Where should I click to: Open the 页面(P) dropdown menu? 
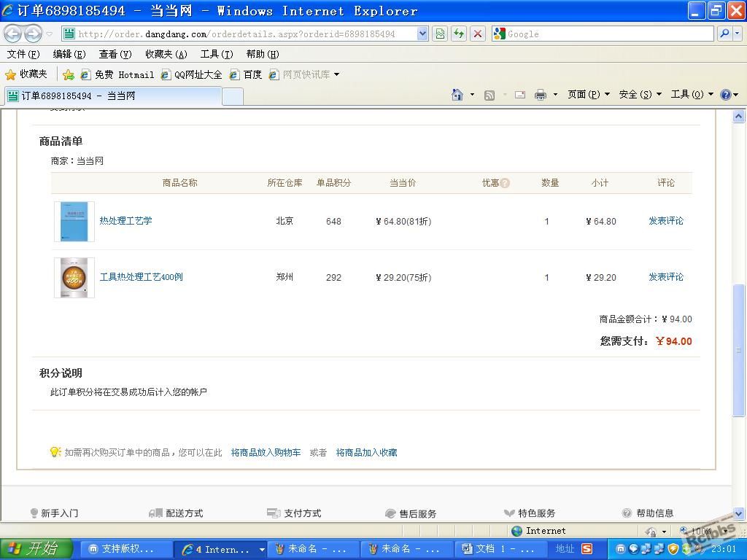point(589,94)
